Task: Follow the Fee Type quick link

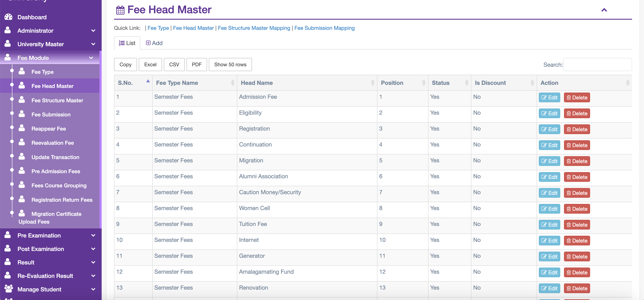Action: (x=158, y=28)
